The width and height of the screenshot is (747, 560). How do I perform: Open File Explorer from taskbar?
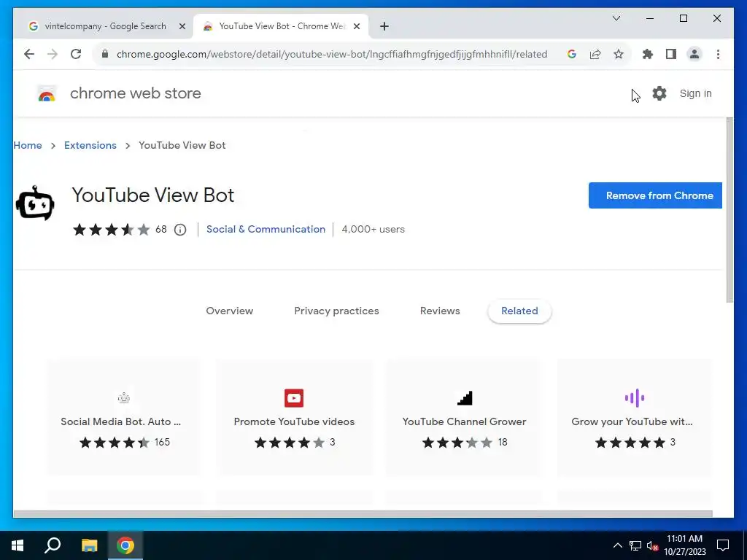[89, 545]
